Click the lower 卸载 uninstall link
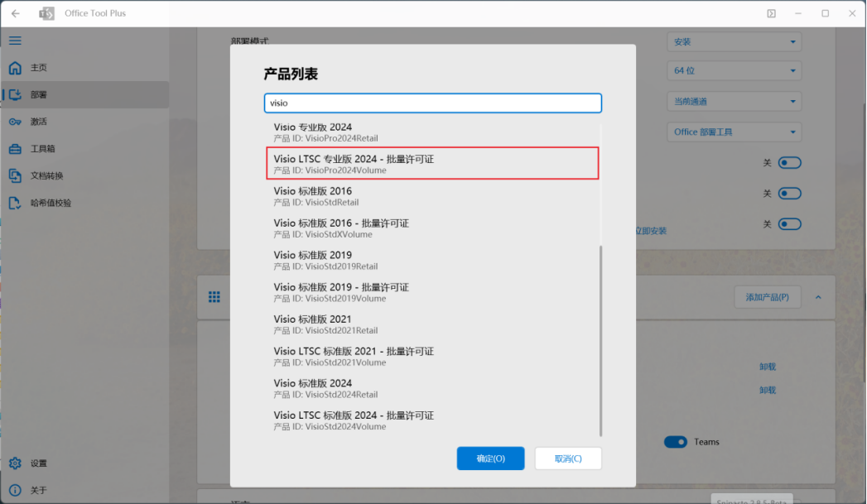Screen dimensions: 867x504 (768, 390)
